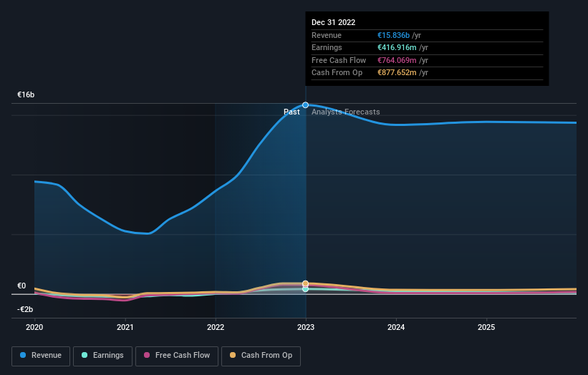
Task: Click the 'Earnings' row label in tooltip
Action: click(x=327, y=47)
